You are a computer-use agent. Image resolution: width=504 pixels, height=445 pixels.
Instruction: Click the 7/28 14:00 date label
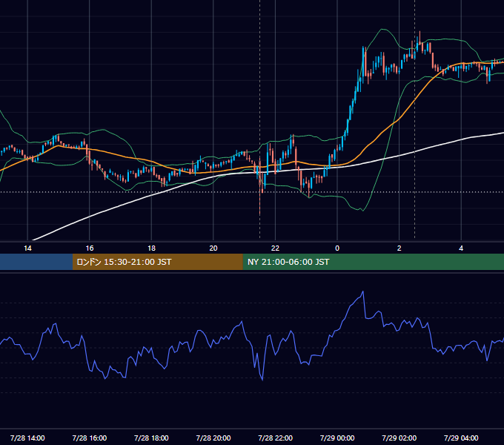pyautogui.click(x=27, y=438)
